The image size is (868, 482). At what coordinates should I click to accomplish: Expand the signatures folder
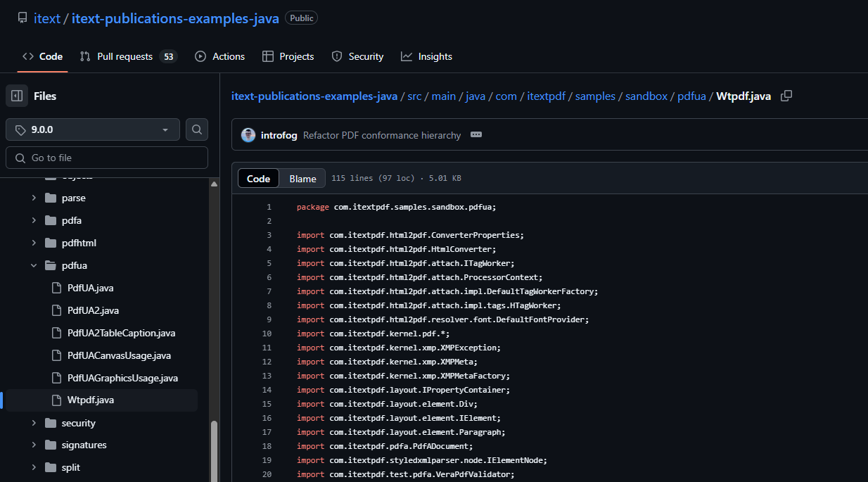33,445
